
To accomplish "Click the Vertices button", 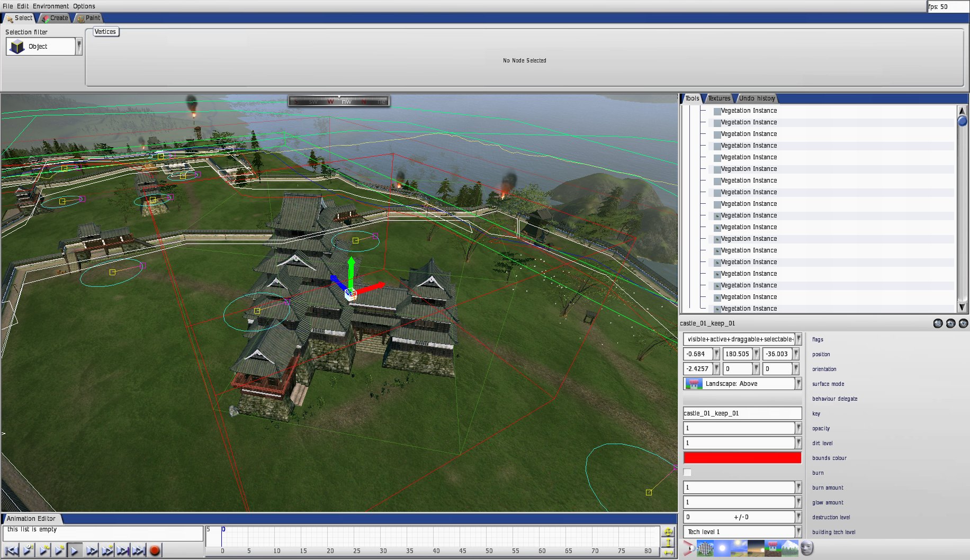I will [x=105, y=32].
